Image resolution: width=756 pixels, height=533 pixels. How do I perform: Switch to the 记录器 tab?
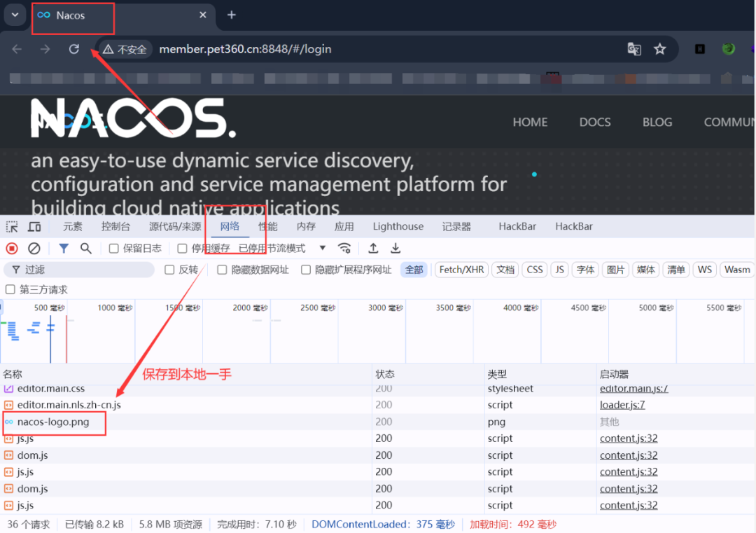[x=456, y=227]
